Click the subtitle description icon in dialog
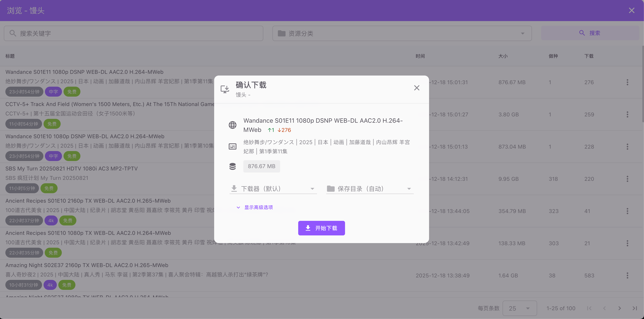 233,147
